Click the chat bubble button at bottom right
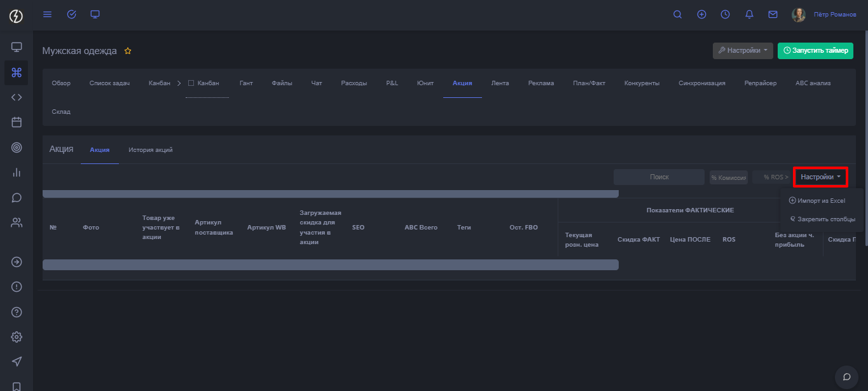868x391 pixels. pos(846,376)
